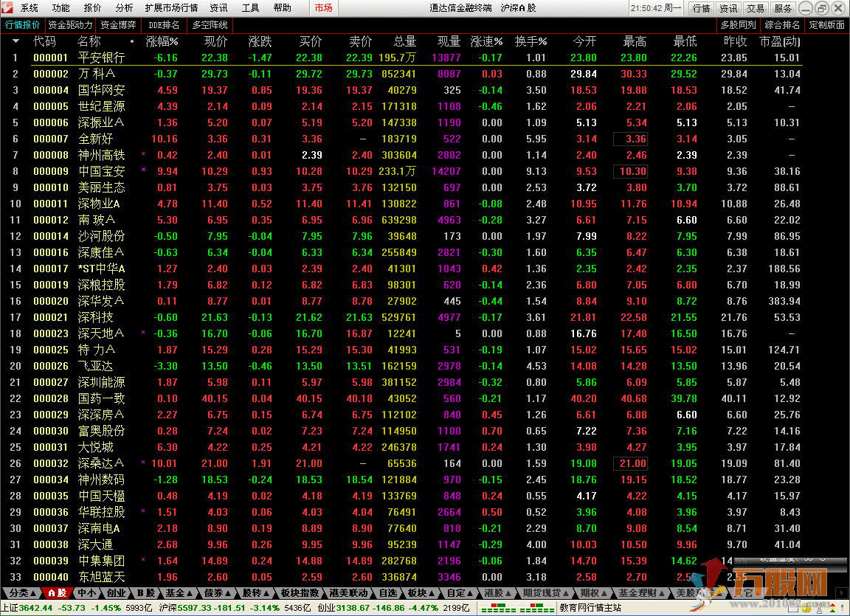Open the column header dropdown arrow beside 代码
The image size is (850, 616).
tap(15, 41)
